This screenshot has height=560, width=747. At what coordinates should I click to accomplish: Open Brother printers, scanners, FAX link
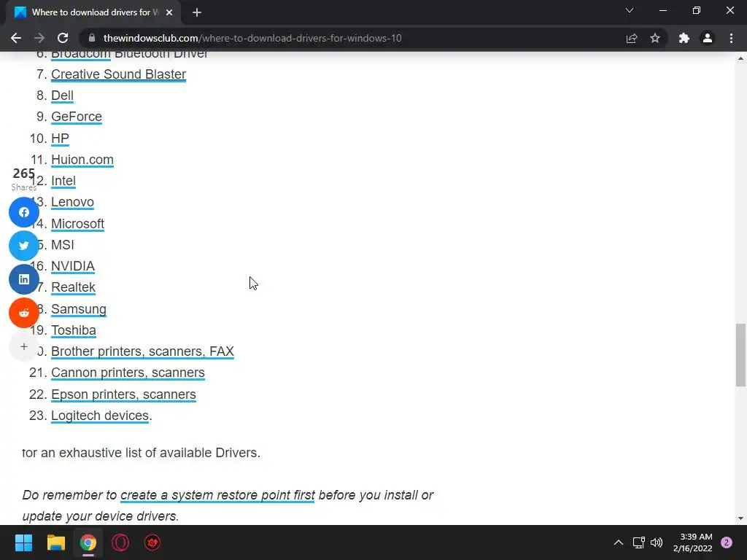pyautogui.click(x=142, y=351)
